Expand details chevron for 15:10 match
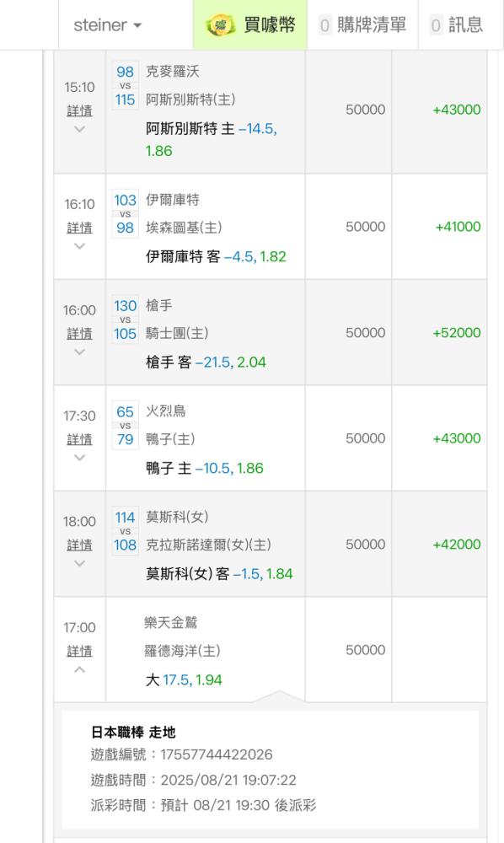The height and width of the screenshot is (843, 504). pos(79,130)
